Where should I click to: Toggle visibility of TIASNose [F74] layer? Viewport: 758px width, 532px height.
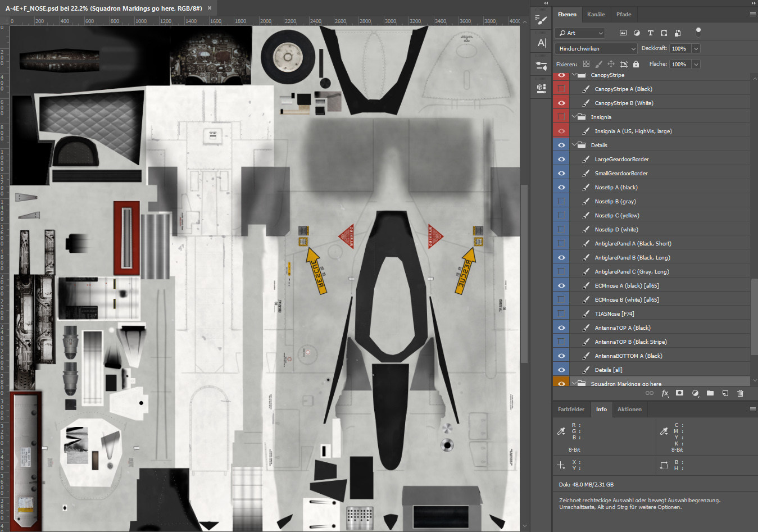coord(561,314)
